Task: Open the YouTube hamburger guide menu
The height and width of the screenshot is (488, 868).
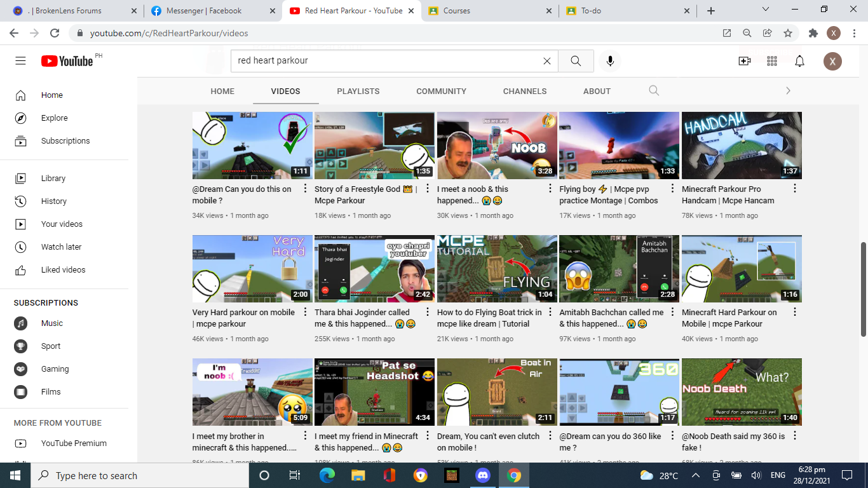Action: pyautogui.click(x=20, y=61)
